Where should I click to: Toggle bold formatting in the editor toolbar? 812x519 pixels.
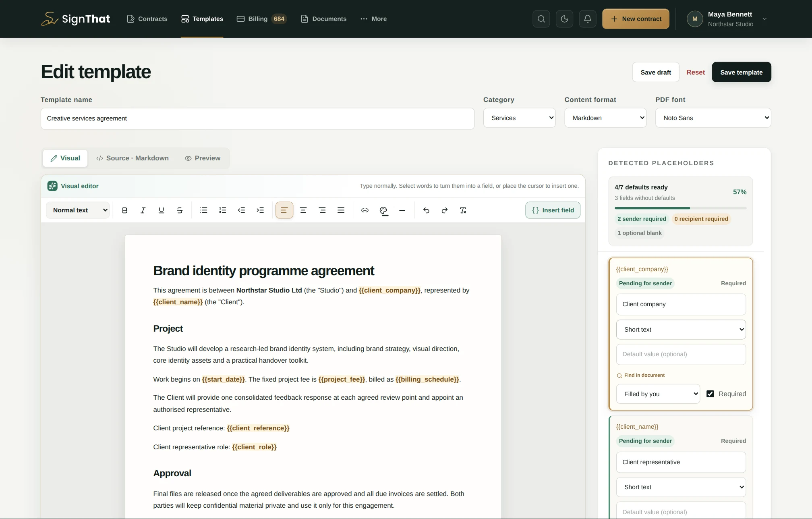[x=124, y=210]
